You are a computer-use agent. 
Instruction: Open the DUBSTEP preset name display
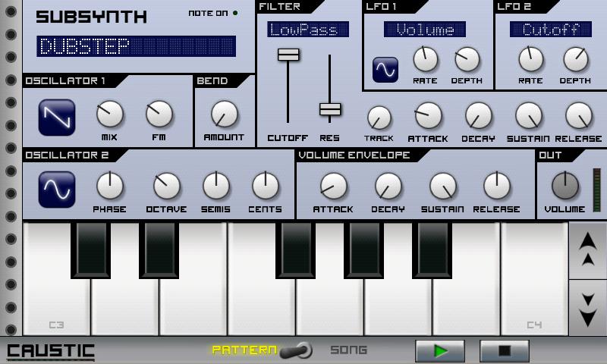137,46
